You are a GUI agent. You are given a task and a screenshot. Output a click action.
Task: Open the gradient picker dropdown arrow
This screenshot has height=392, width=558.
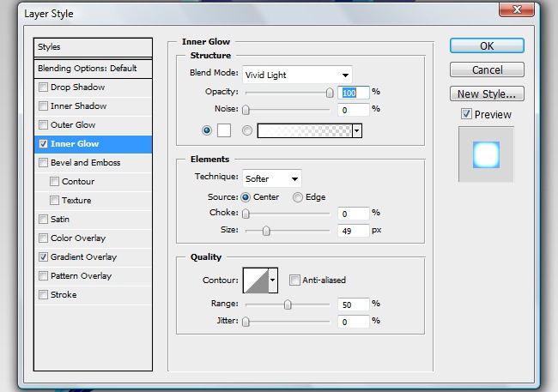(356, 130)
